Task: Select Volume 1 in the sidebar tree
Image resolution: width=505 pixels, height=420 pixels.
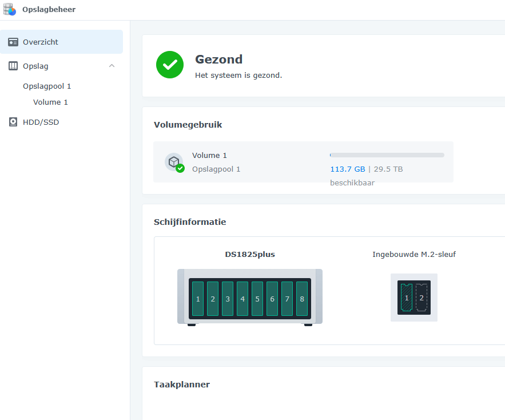Action: [50, 102]
